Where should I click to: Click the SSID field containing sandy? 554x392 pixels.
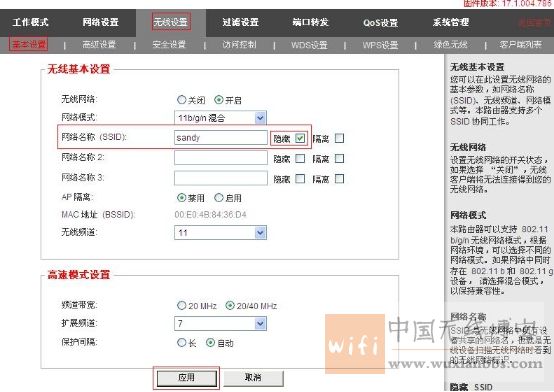(221, 138)
